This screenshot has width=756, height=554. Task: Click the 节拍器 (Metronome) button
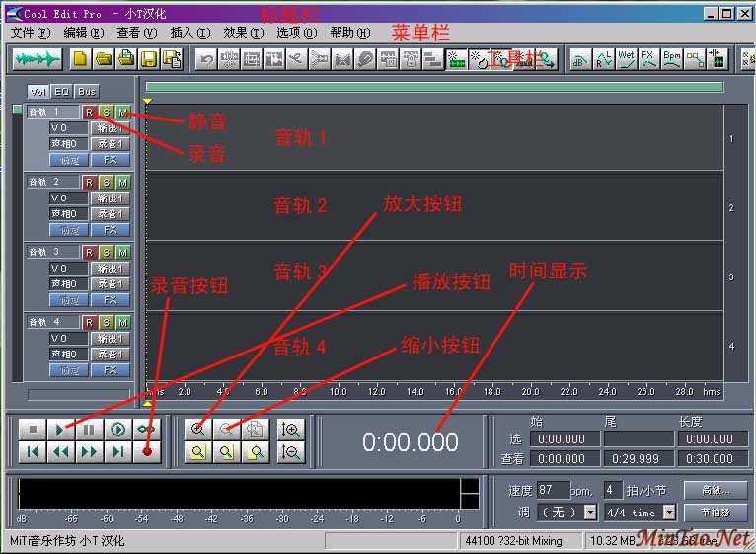tap(716, 513)
